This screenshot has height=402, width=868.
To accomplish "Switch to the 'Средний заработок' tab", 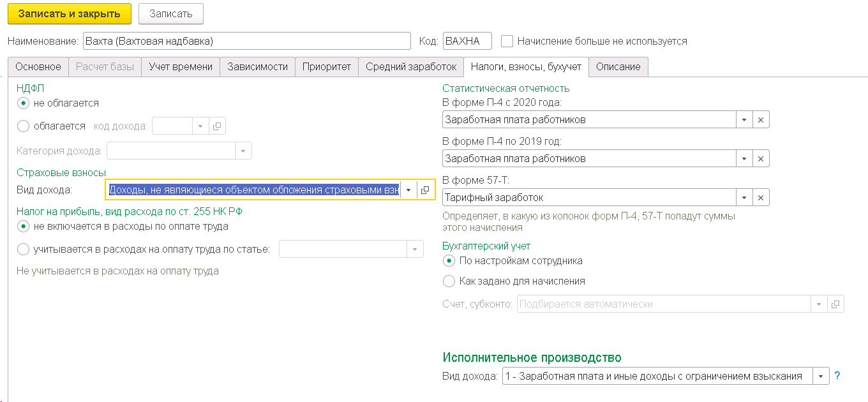I will click(411, 67).
